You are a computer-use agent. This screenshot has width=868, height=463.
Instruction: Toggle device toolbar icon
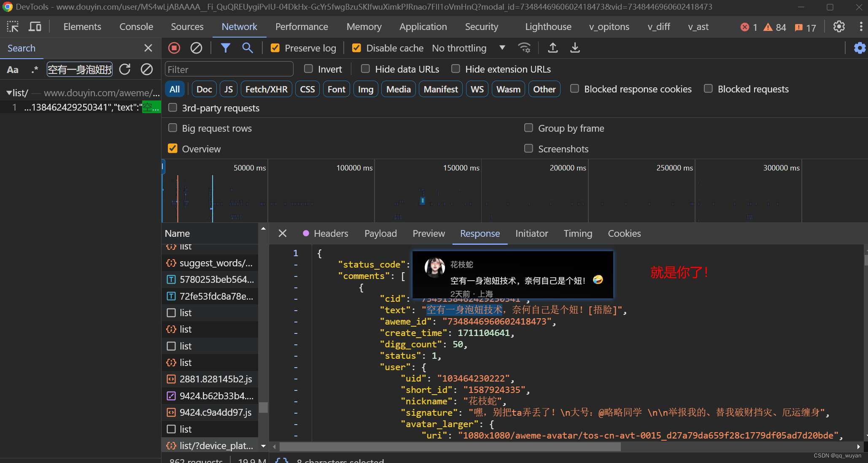[x=35, y=27]
